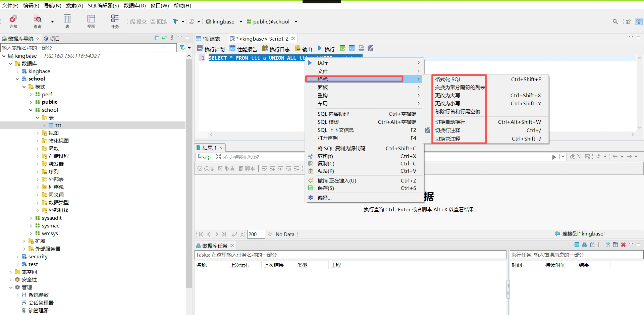This screenshot has height=315, width=644.
Task: Toggle 切换行注释 line comment
Action: pyautogui.click(x=447, y=130)
